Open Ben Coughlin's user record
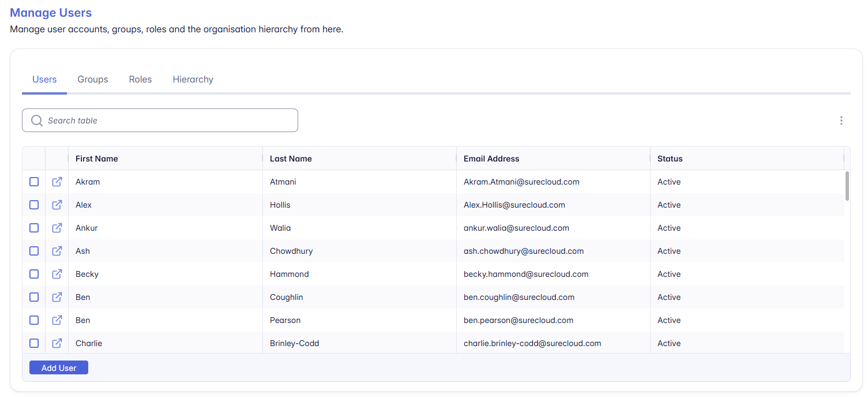 pos(57,296)
